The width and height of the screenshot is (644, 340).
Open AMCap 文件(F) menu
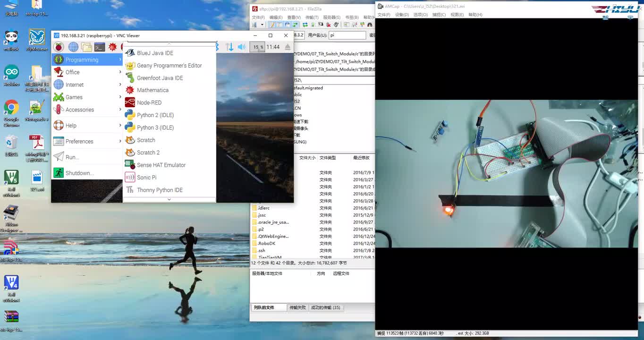pos(384,15)
